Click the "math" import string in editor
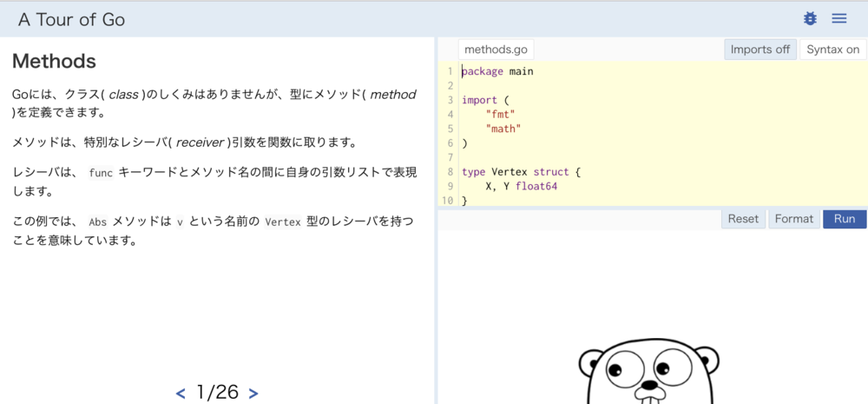This screenshot has height=404, width=868. [x=503, y=129]
